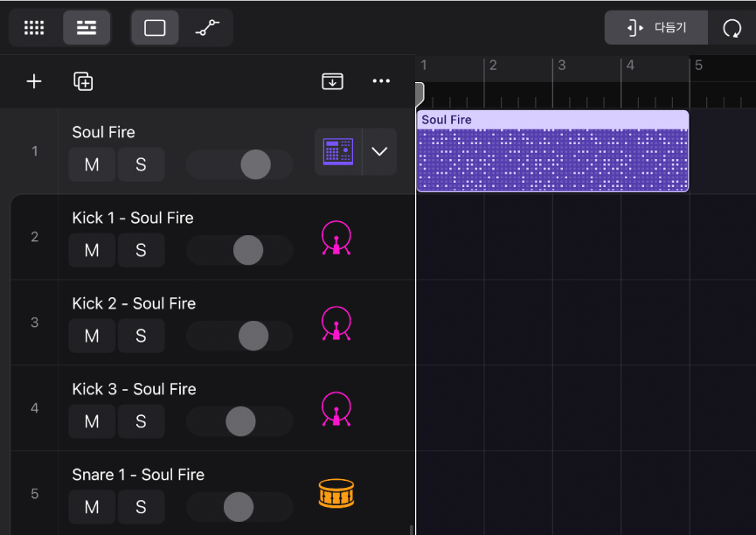The image size is (756, 535).
Task: Click the kick drum icon on Kick 1 track
Action: point(336,237)
